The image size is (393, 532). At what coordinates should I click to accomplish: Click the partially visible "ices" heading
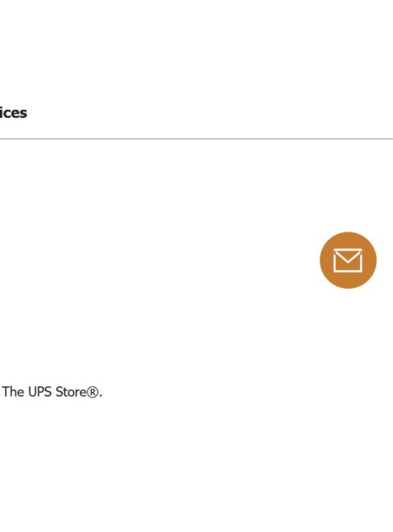(x=13, y=113)
